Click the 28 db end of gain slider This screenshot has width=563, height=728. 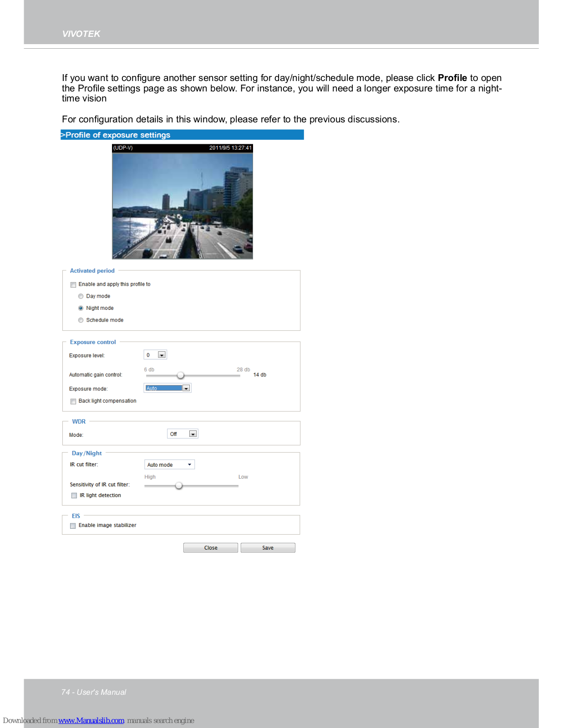pyautogui.click(x=239, y=375)
